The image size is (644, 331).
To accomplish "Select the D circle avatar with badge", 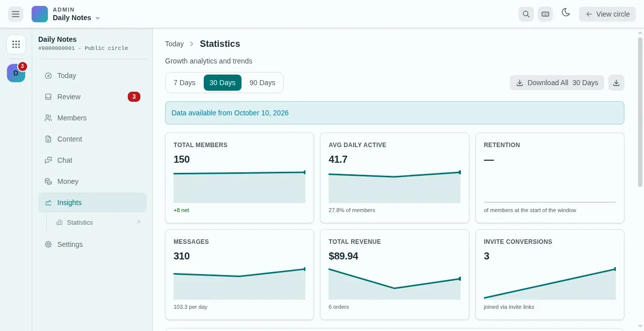I will click(x=16, y=73).
